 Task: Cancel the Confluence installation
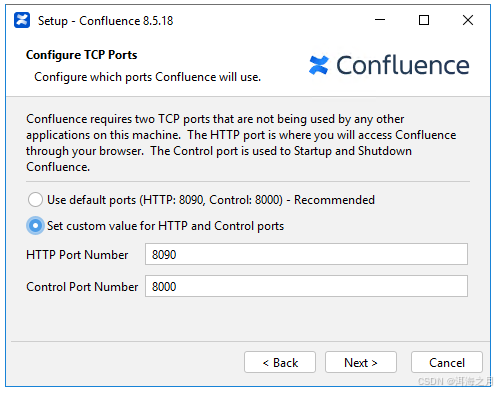pos(447,362)
